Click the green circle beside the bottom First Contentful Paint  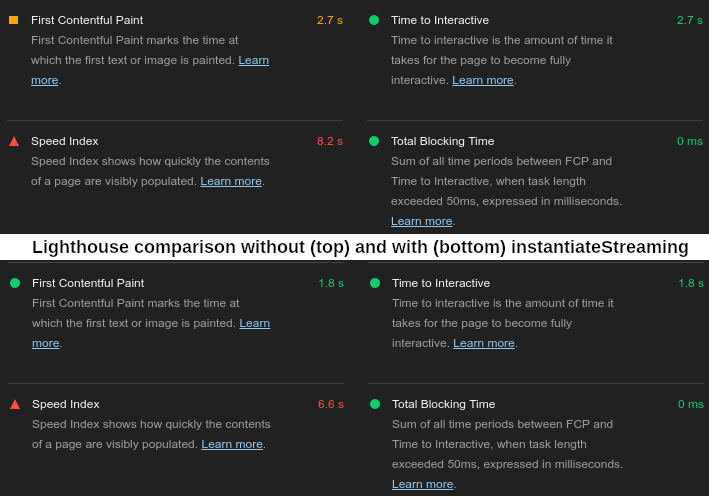(x=15, y=283)
